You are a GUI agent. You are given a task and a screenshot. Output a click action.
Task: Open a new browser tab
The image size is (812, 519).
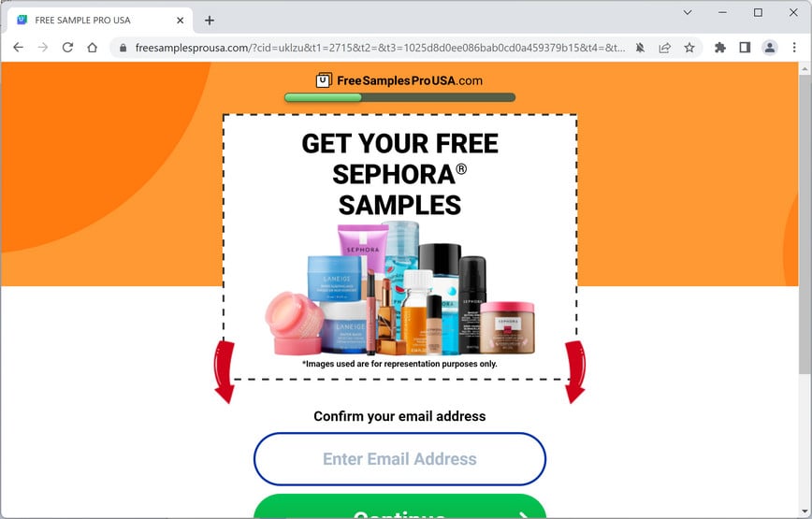pyautogui.click(x=210, y=21)
